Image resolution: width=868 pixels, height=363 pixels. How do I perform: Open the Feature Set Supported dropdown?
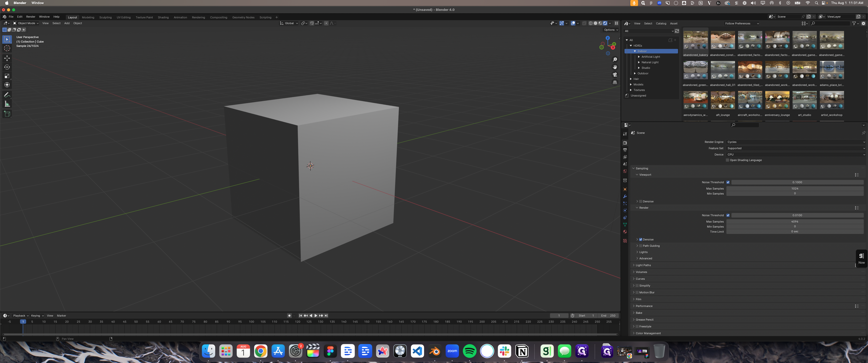(796, 148)
